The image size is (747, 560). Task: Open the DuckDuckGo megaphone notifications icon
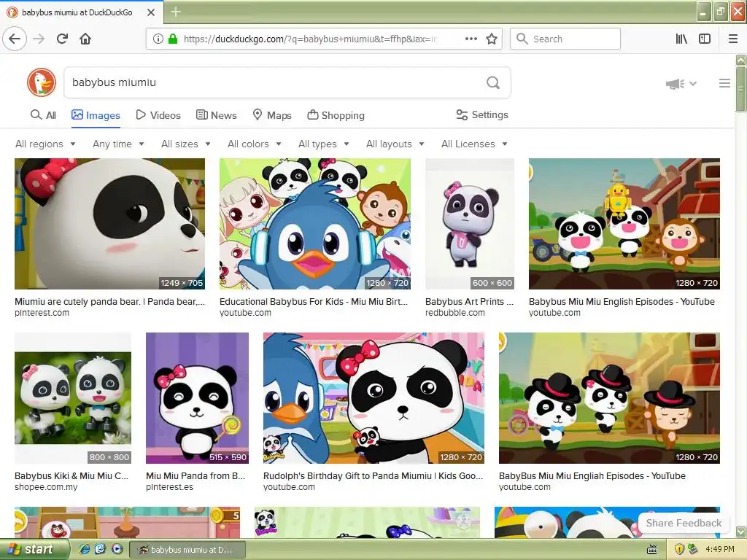click(675, 84)
